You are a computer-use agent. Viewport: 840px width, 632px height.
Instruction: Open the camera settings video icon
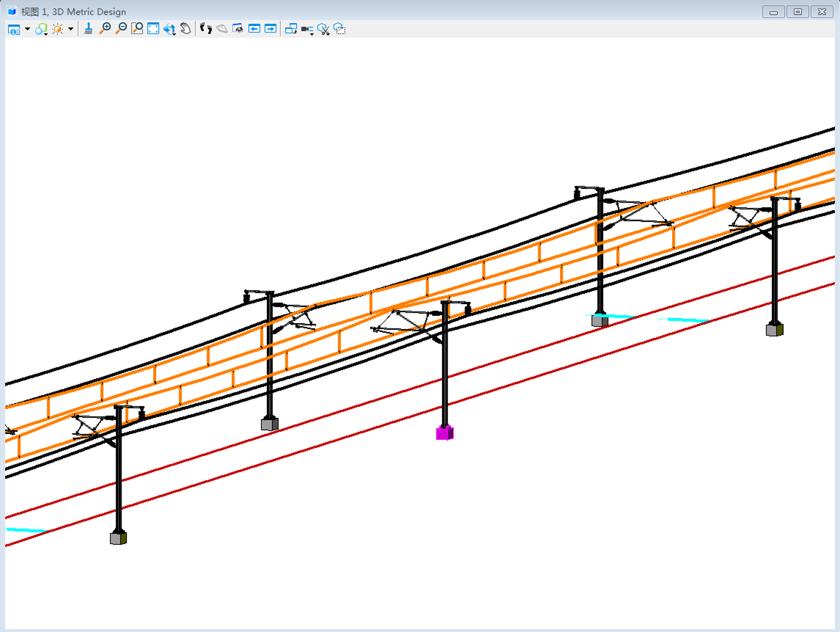point(307,29)
